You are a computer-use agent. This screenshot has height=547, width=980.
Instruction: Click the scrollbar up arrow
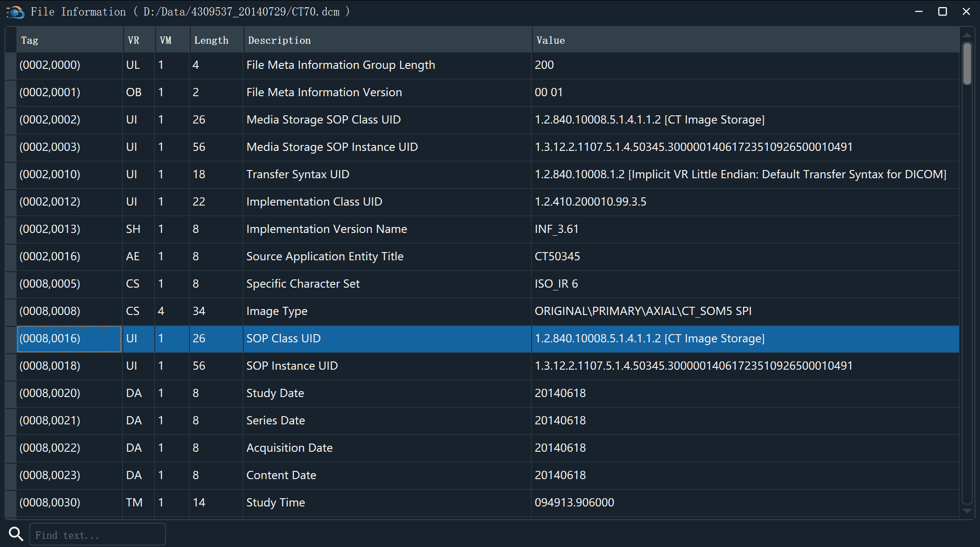coord(967,35)
